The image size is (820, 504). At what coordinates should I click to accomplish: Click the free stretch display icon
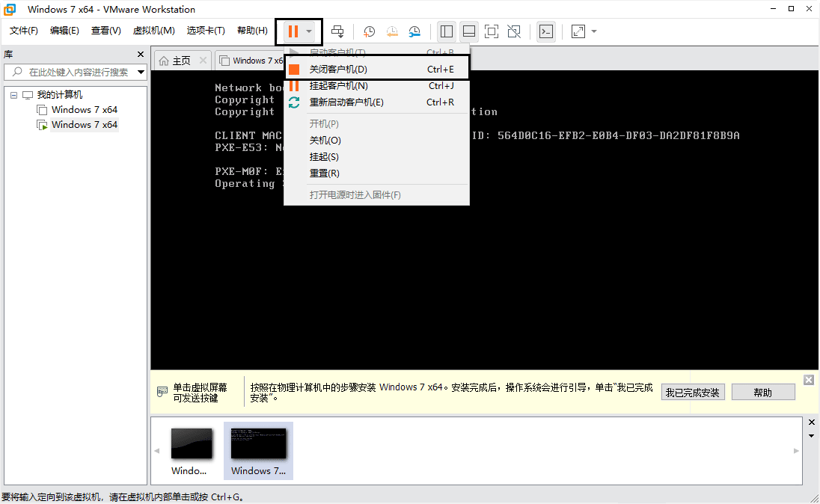[578, 31]
